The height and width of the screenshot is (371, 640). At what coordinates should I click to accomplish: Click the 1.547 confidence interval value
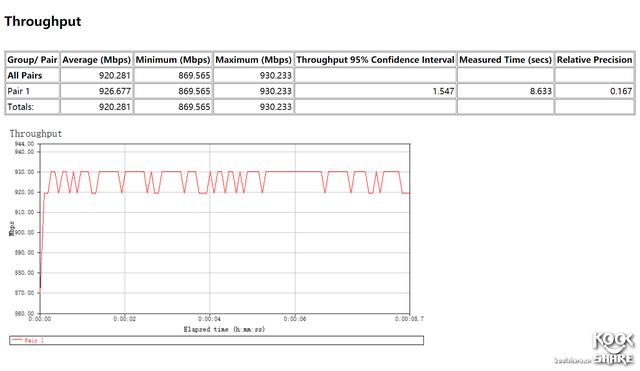tap(443, 91)
